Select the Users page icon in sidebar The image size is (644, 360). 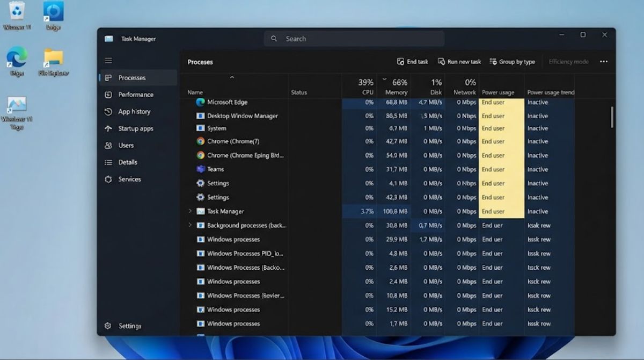tap(108, 146)
